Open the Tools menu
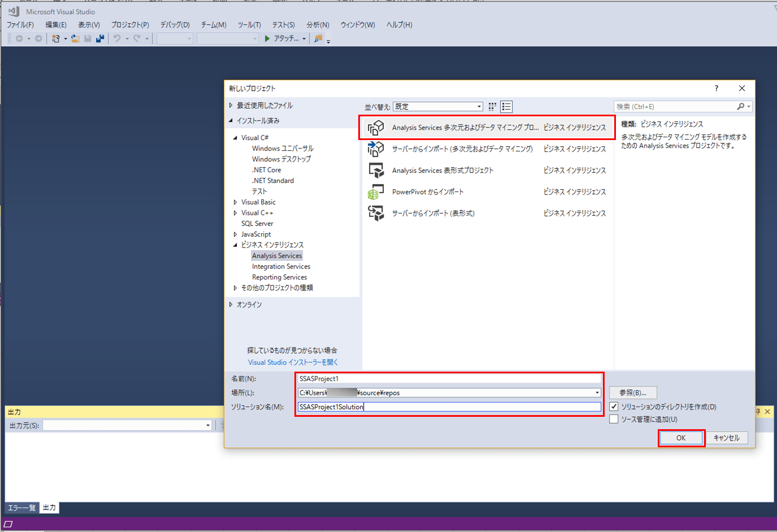The width and height of the screenshot is (777, 532). coord(249,25)
